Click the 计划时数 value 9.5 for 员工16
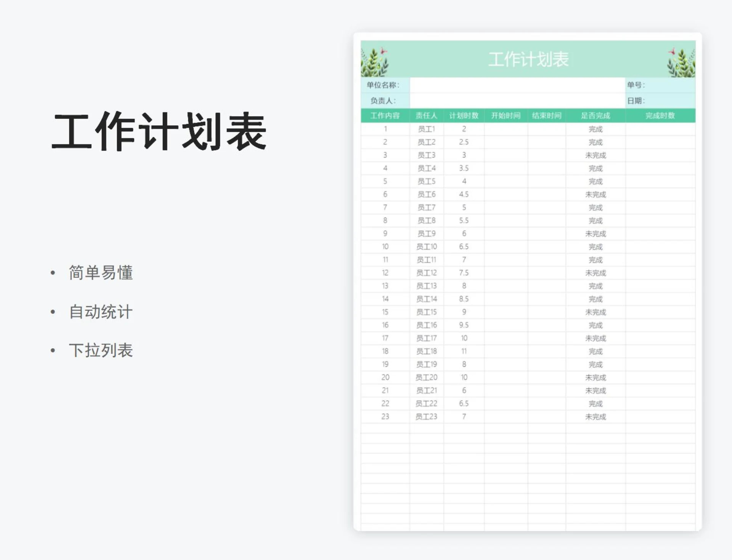Screen dimensions: 732x560 pyautogui.click(x=464, y=325)
